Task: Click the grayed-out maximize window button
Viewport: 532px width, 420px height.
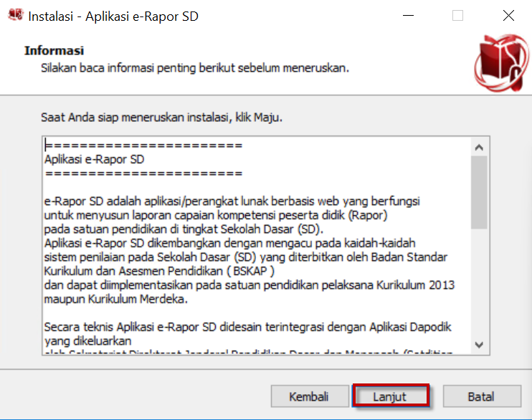Action: [x=457, y=16]
